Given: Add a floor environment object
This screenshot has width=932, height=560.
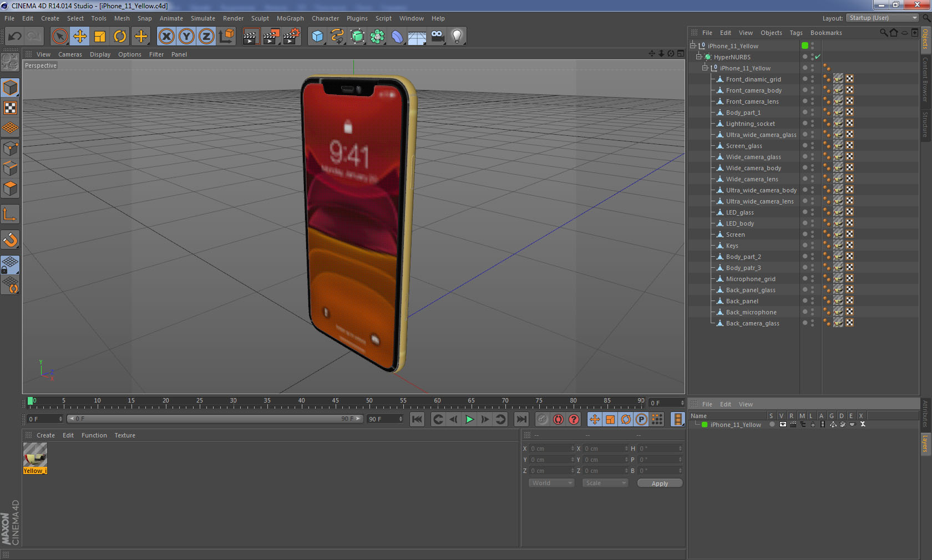Looking at the screenshot, I should pyautogui.click(x=417, y=37).
